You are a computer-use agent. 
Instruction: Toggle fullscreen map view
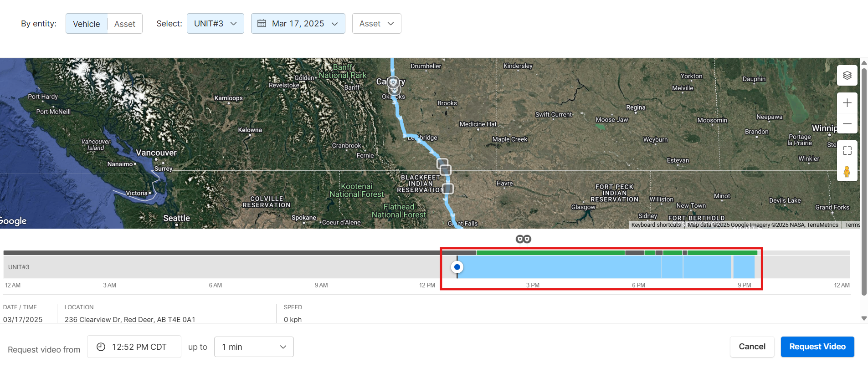pos(847,151)
